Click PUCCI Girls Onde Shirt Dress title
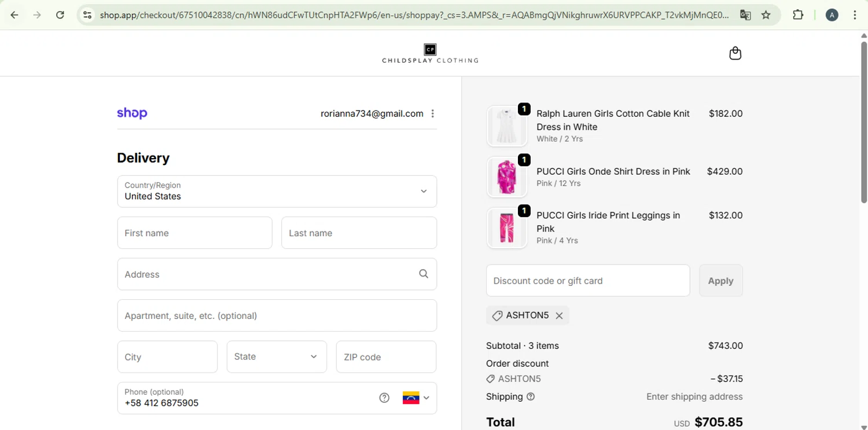868x430 pixels. [613, 172]
